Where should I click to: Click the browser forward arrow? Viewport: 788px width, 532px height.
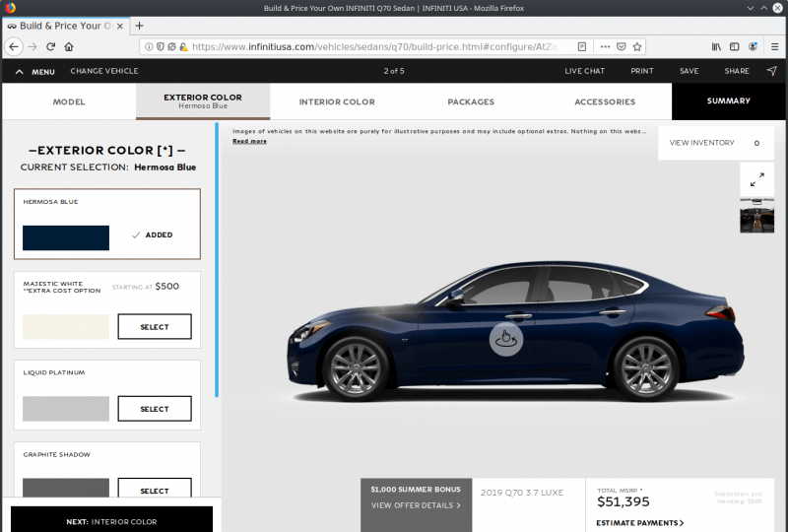33,46
